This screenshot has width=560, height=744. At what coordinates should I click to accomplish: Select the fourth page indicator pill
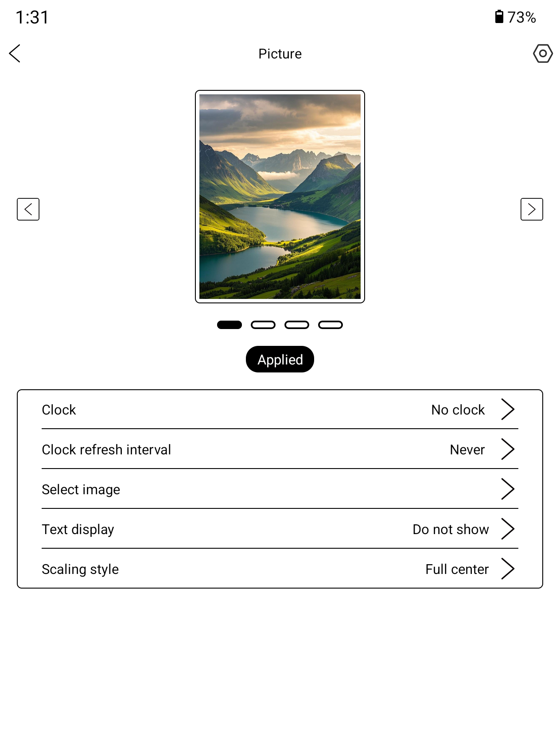[x=331, y=325]
